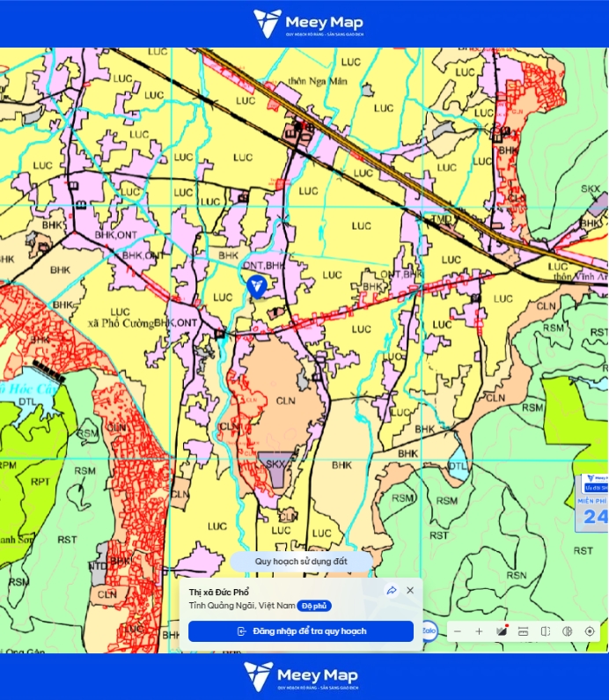Click the 'ONT,BHK' label above the pin

tap(263, 266)
